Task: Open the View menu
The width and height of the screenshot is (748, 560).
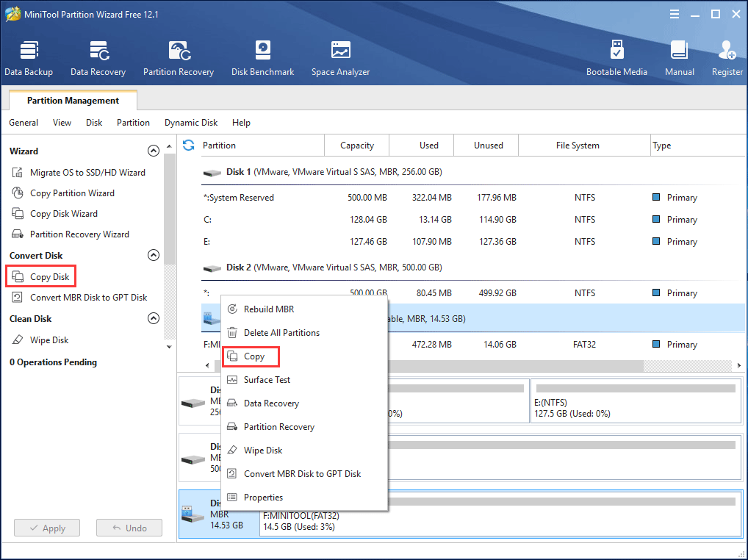Action: (x=62, y=123)
